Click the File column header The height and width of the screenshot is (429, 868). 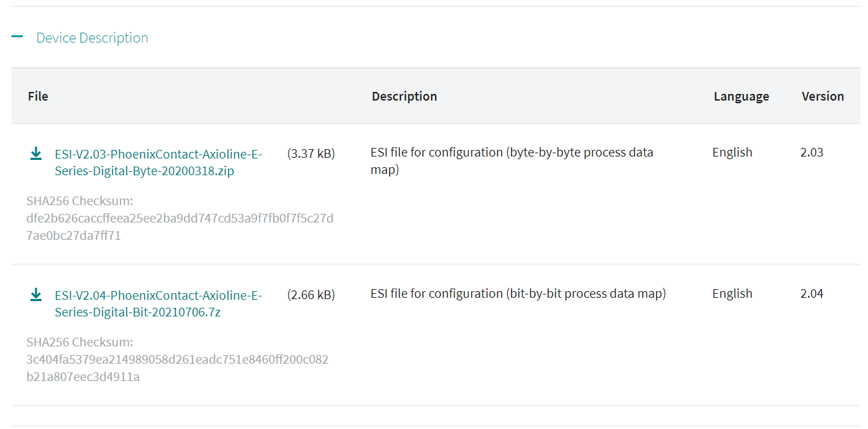[38, 96]
